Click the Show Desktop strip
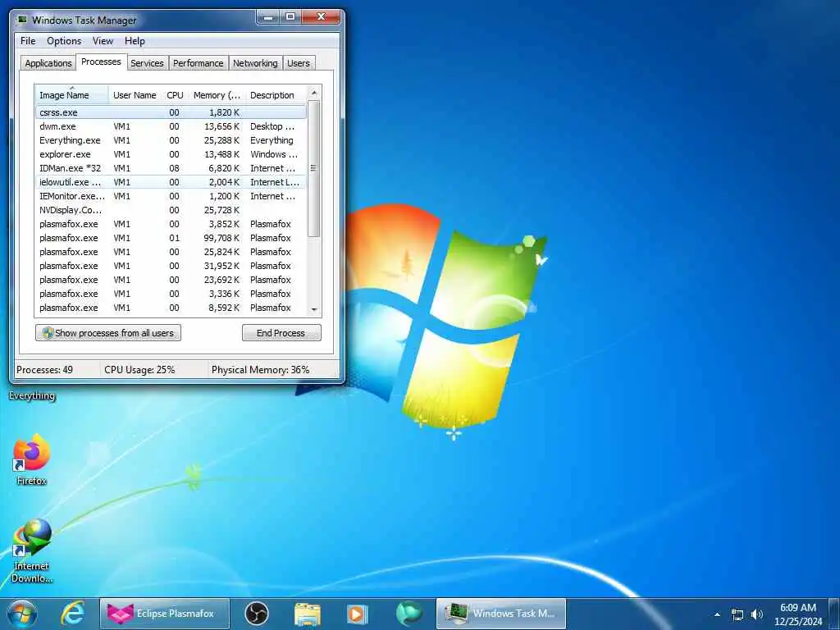The image size is (840, 630). pyautogui.click(x=835, y=614)
